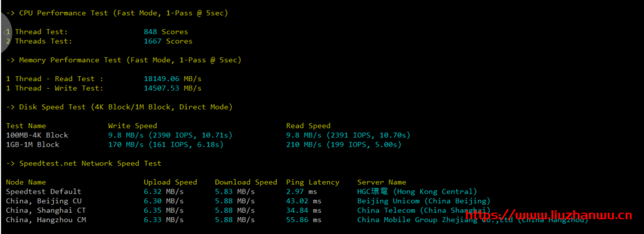Select the Speedtest.net Network Speed Test heading
Screen dimensions: 644x234
coord(84,164)
